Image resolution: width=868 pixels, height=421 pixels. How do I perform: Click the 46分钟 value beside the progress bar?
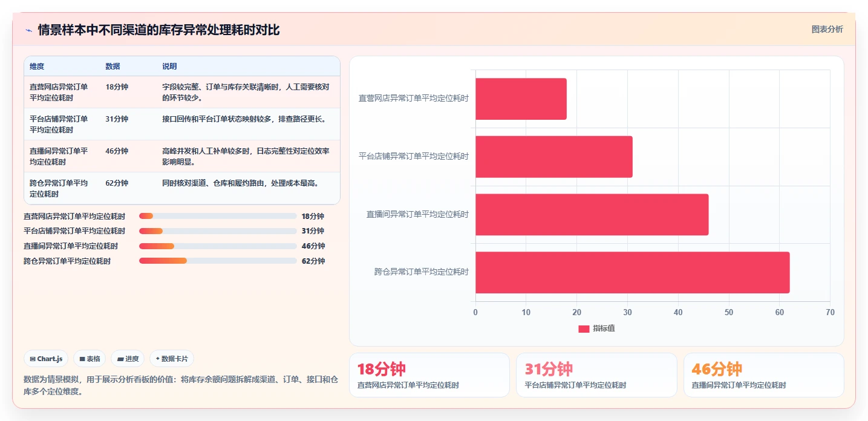coord(313,246)
